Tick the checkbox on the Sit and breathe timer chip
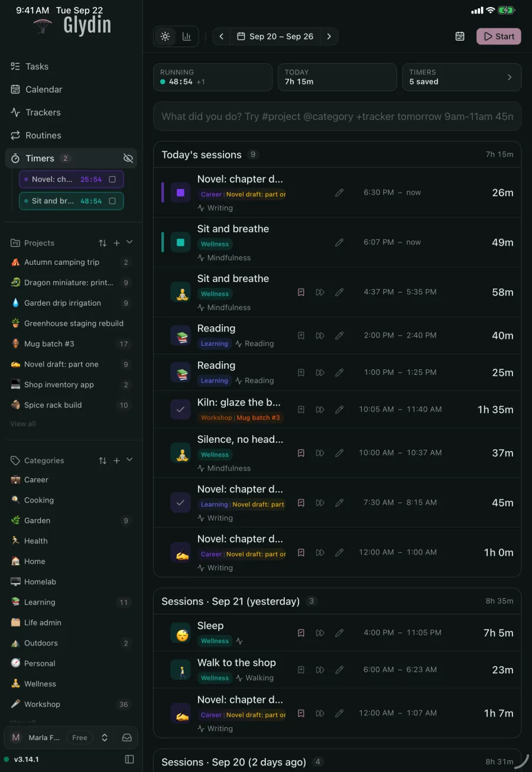The image size is (532, 772). (x=112, y=201)
